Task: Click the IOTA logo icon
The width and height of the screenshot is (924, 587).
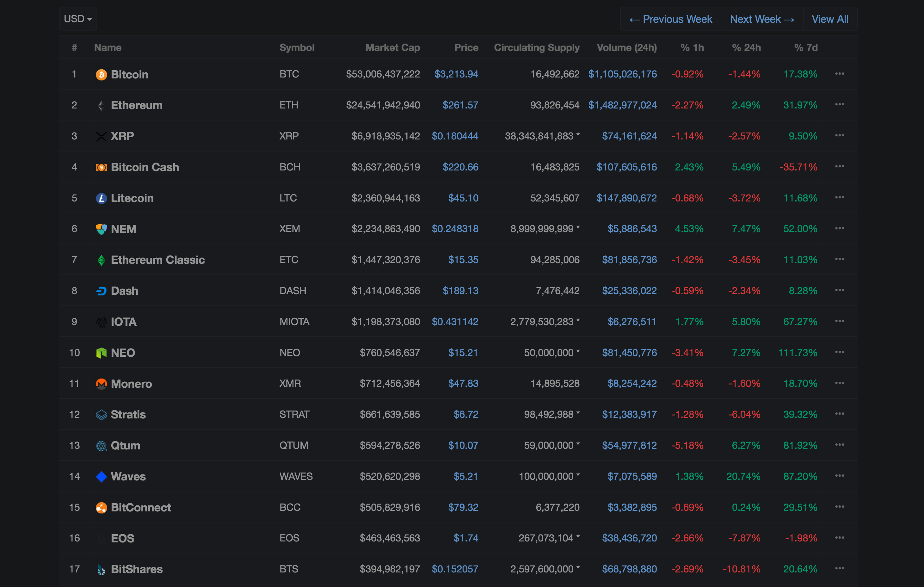Action: point(101,322)
